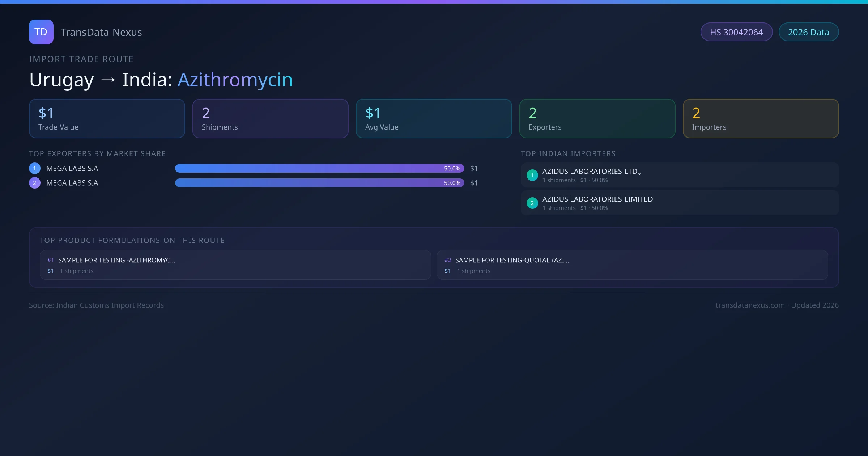Click the TD logo icon
The image size is (868, 456).
pos(41,32)
